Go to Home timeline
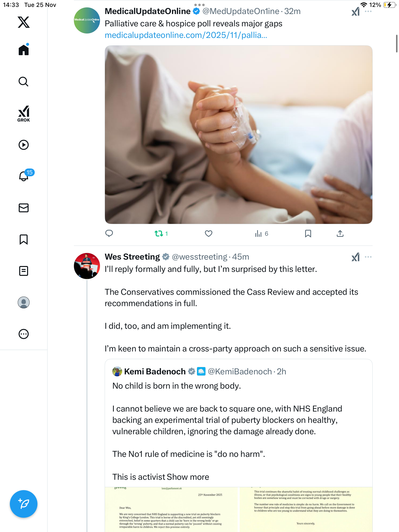 24,50
